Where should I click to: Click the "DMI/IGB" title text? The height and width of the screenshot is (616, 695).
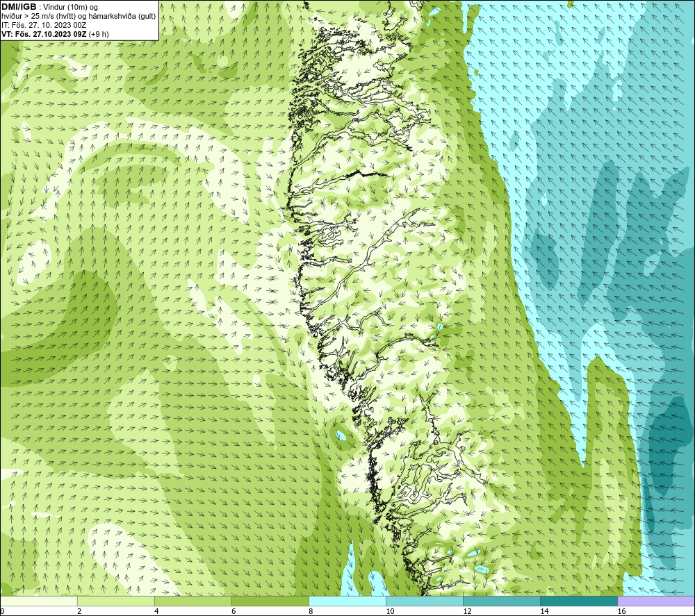tap(19, 7)
